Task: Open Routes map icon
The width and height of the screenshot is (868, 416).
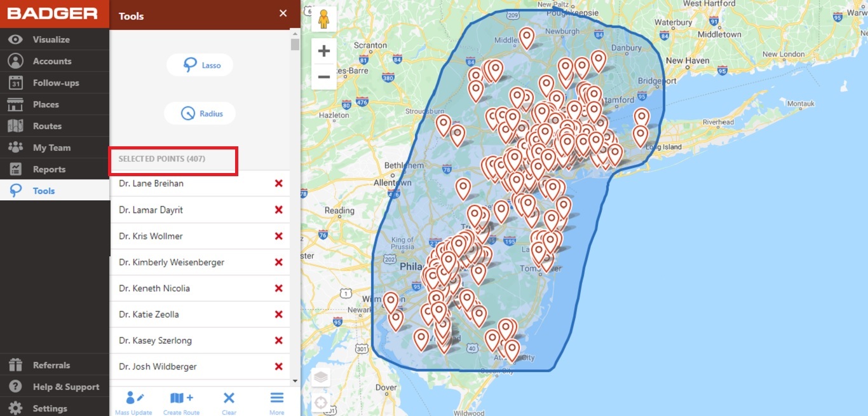Action: tap(16, 126)
